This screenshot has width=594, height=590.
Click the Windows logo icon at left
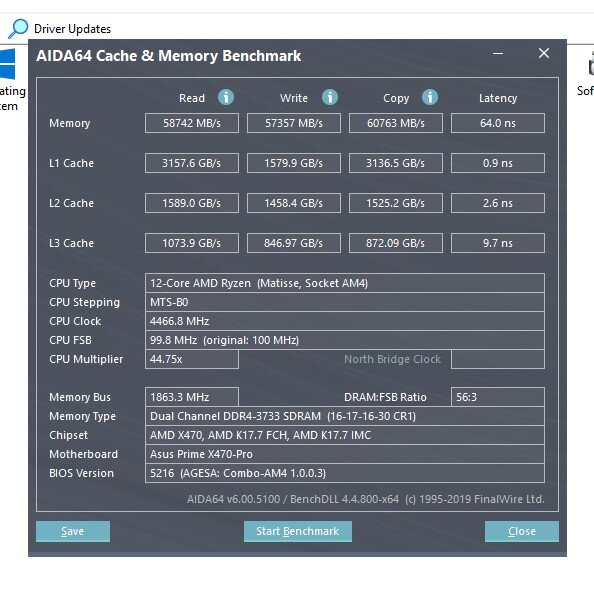click(x=7, y=64)
